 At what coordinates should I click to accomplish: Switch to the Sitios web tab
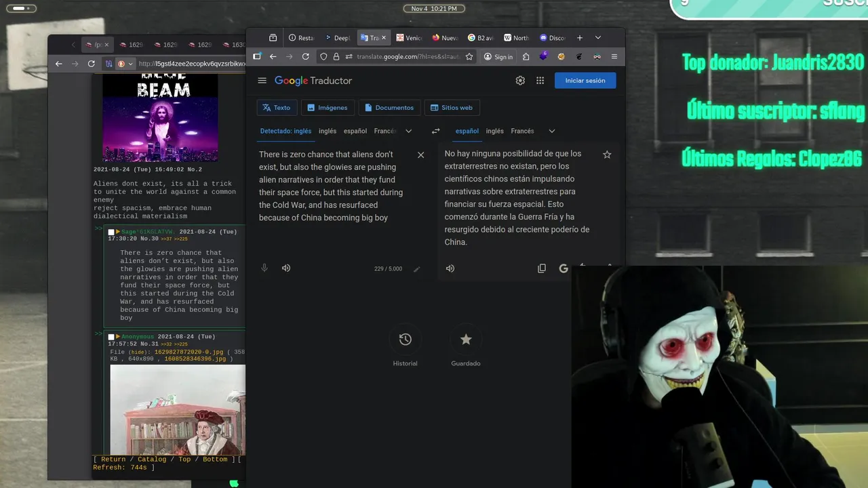coord(452,108)
